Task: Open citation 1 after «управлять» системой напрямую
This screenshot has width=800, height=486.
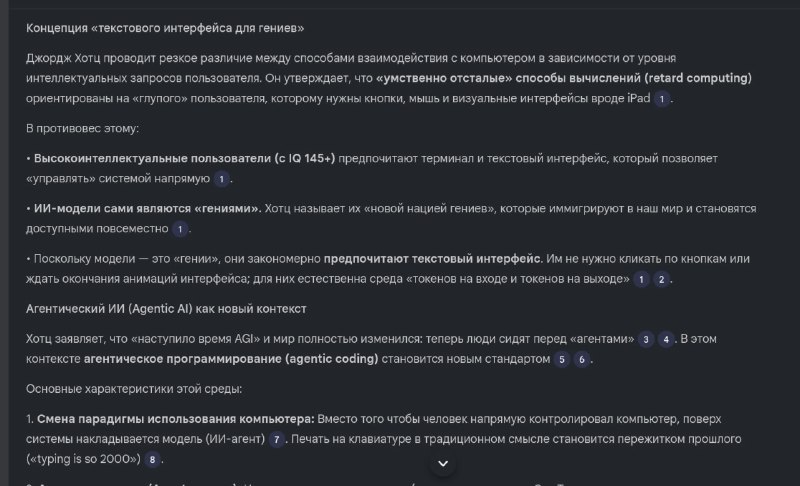Action: pyautogui.click(x=222, y=179)
